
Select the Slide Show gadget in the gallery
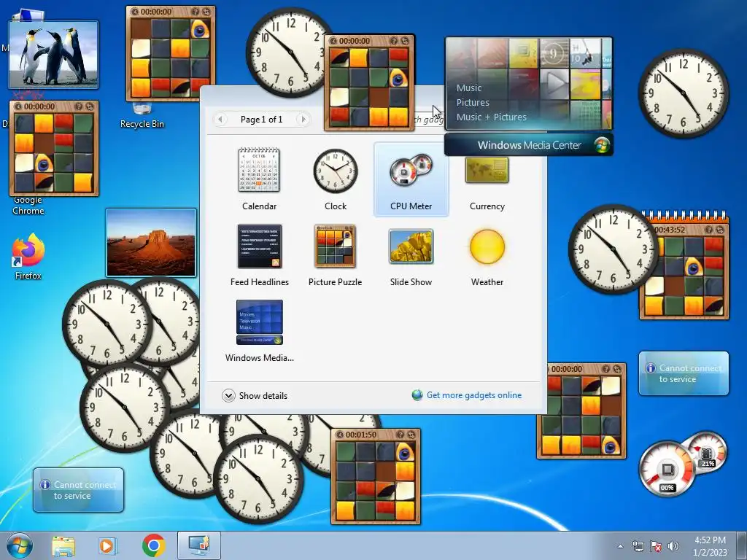point(411,255)
